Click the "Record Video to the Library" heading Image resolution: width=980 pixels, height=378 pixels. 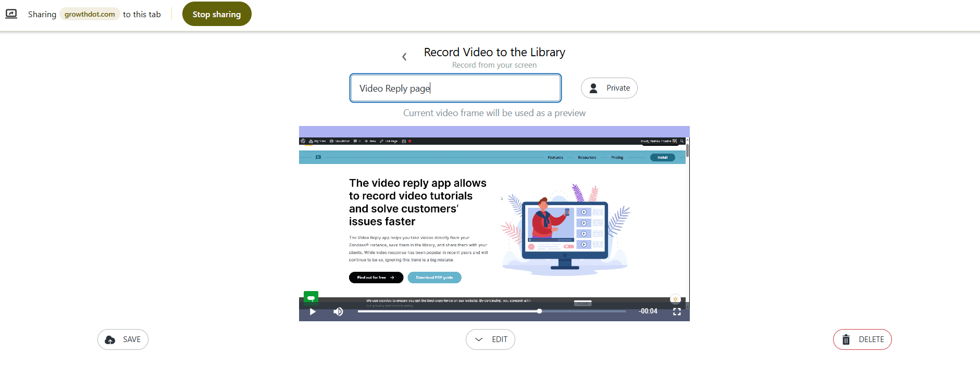tap(494, 52)
